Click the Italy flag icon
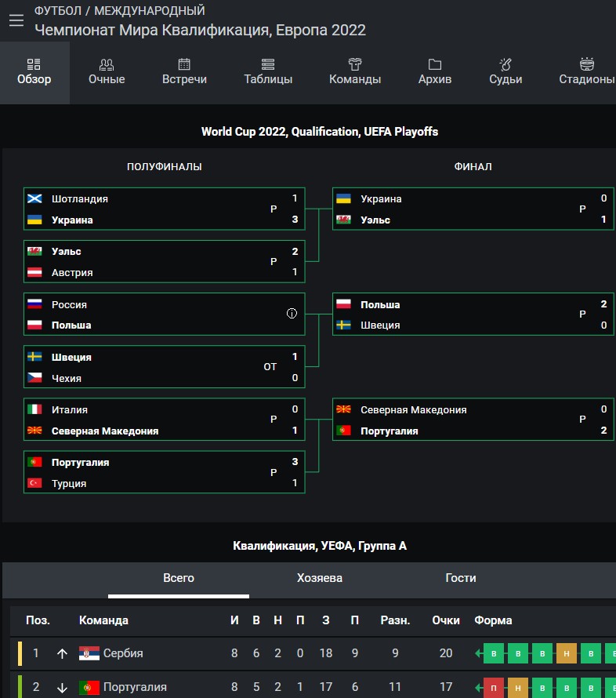 pos(34,409)
